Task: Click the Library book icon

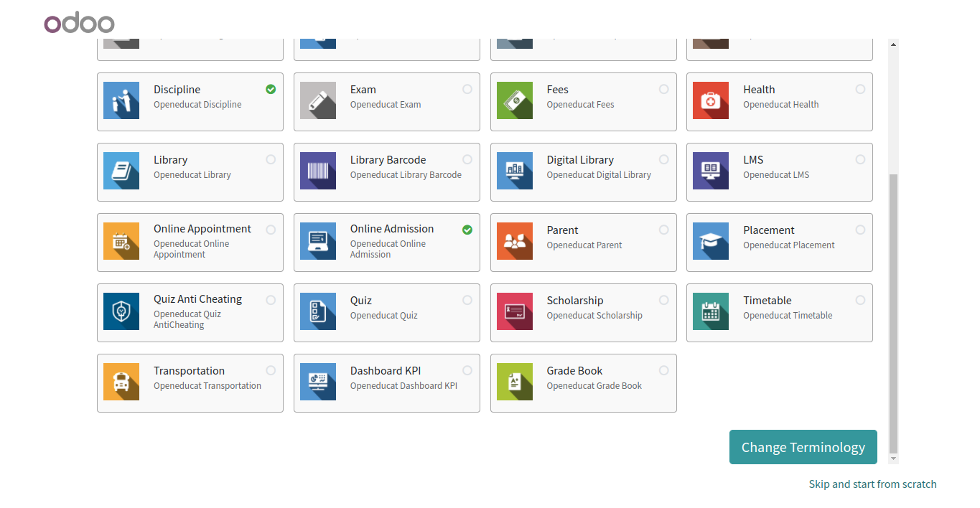Action: [121, 171]
